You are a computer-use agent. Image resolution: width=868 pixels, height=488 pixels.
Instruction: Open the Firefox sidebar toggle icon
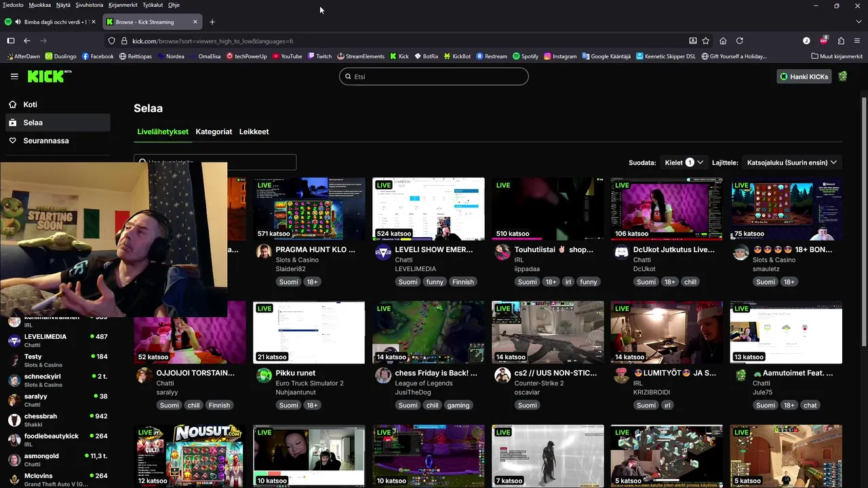click(10, 41)
